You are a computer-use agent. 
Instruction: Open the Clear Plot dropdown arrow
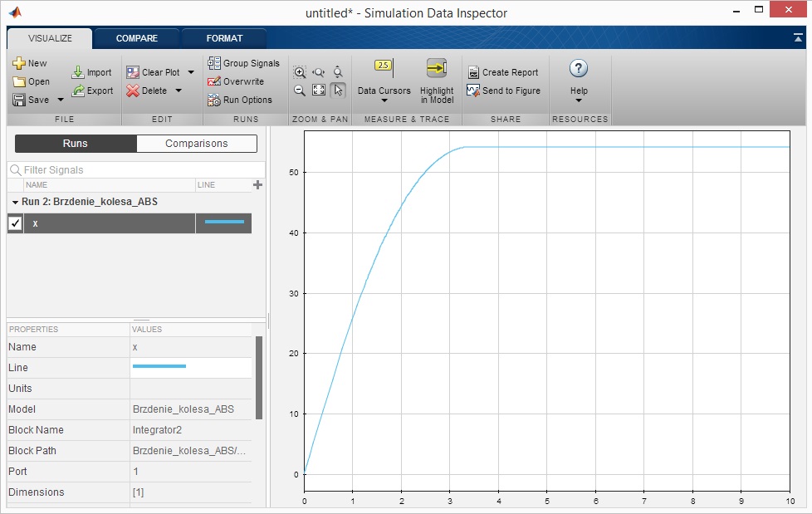click(191, 72)
